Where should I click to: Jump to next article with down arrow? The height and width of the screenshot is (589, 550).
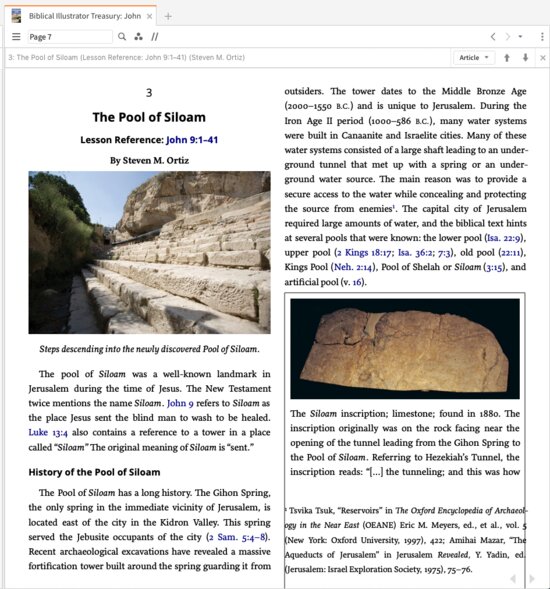click(x=526, y=57)
